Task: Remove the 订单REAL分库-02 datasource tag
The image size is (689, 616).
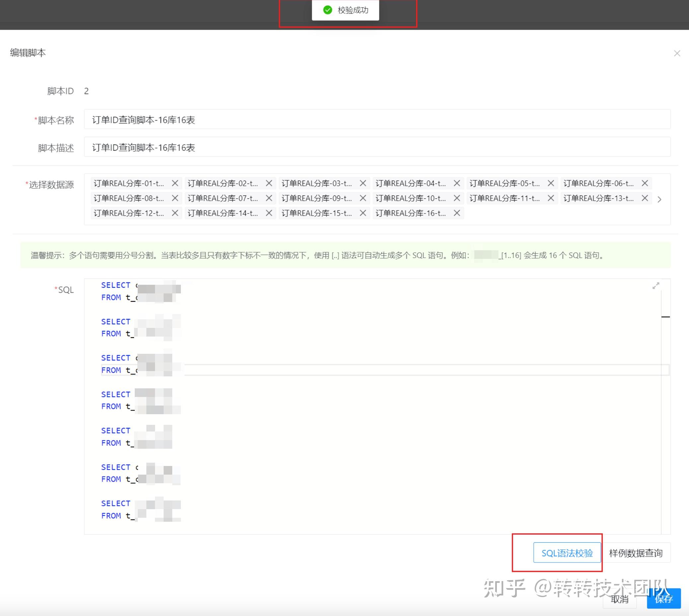Action: click(269, 184)
